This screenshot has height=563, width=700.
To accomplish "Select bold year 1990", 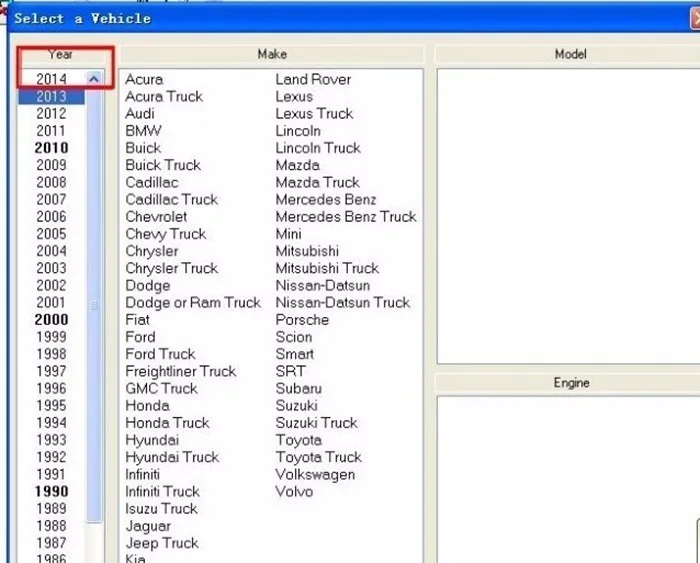I will (x=51, y=491).
